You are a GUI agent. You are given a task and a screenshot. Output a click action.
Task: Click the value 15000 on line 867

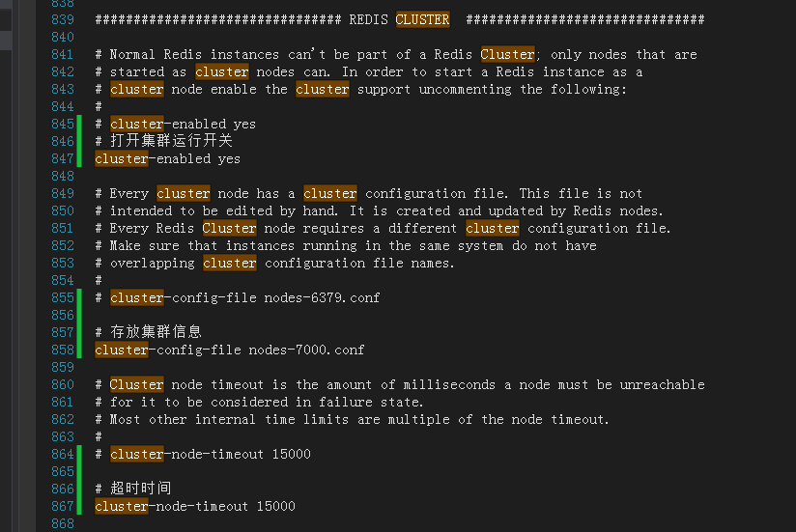(x=275, y=506)
